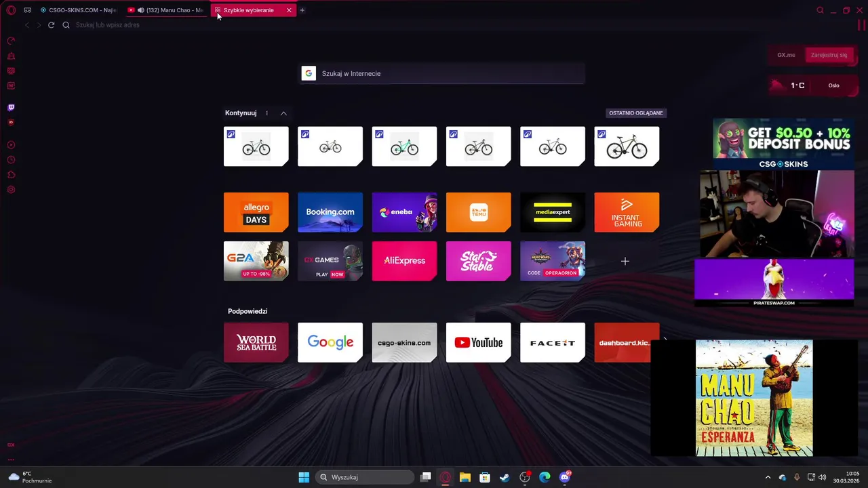Open the Player icon in sidebar

coord(11,145)
